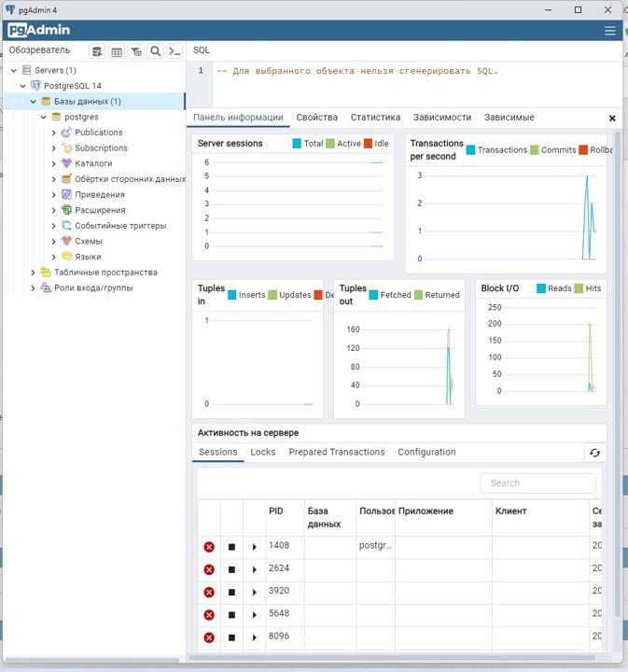This screenshot has height=672, width=628.
Task: Click the Расширения extensions icon
Action: coord(66,210)
